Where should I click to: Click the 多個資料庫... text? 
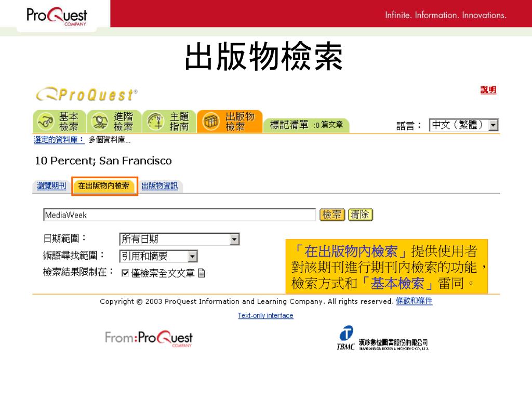(x=110, y=140)
